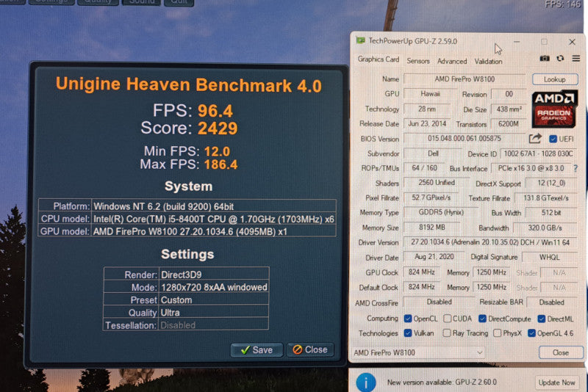The image size is (588, 392).
Task: Switch to the Advanced tab
Action: coord(452,61)
